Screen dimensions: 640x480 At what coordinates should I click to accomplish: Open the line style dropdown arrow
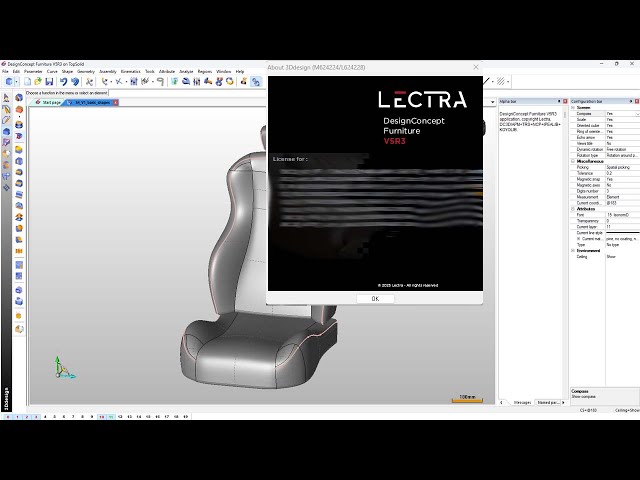[493, 81]
